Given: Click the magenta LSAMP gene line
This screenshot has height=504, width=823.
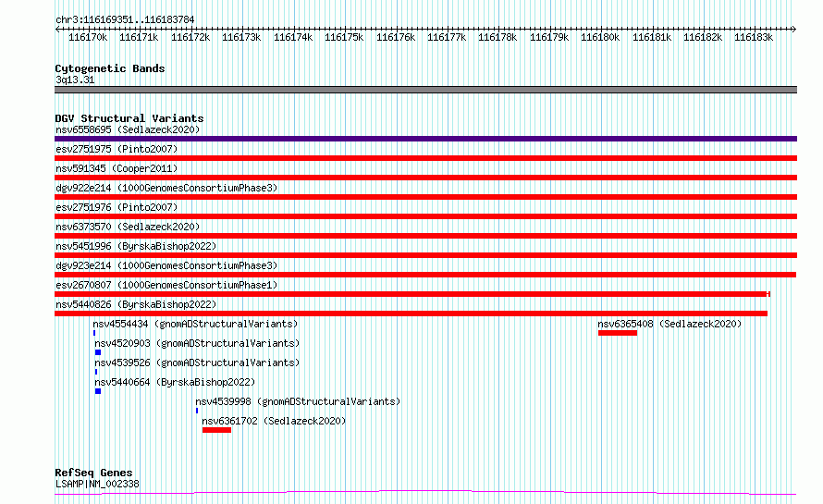Looking at the screenshot, I should pos(425,493).
